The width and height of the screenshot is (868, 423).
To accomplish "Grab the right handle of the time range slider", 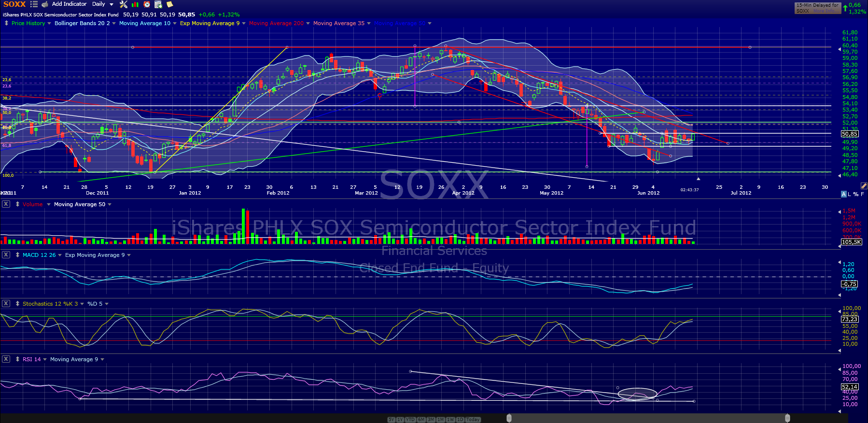I will (x=787, y=418).
